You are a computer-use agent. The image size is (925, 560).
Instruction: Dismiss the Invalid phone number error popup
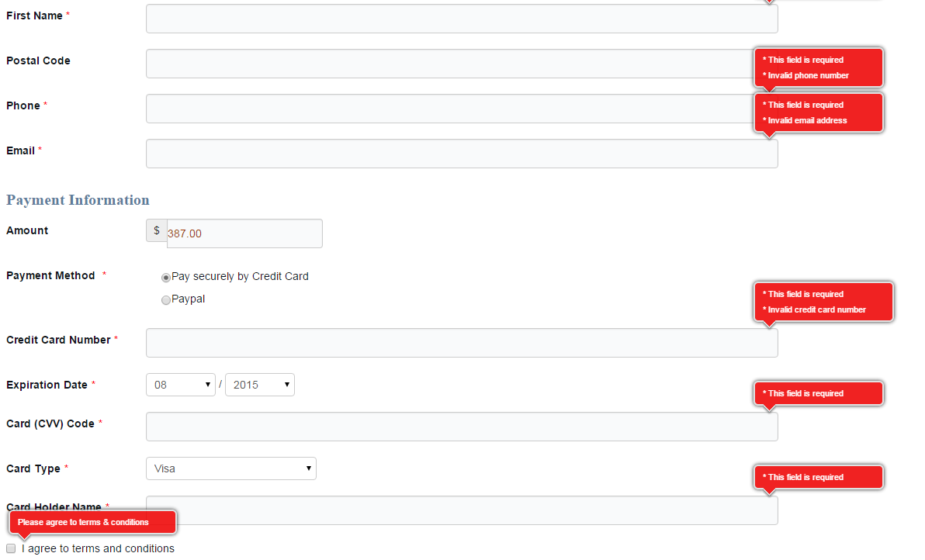click(x=819, y=67)
